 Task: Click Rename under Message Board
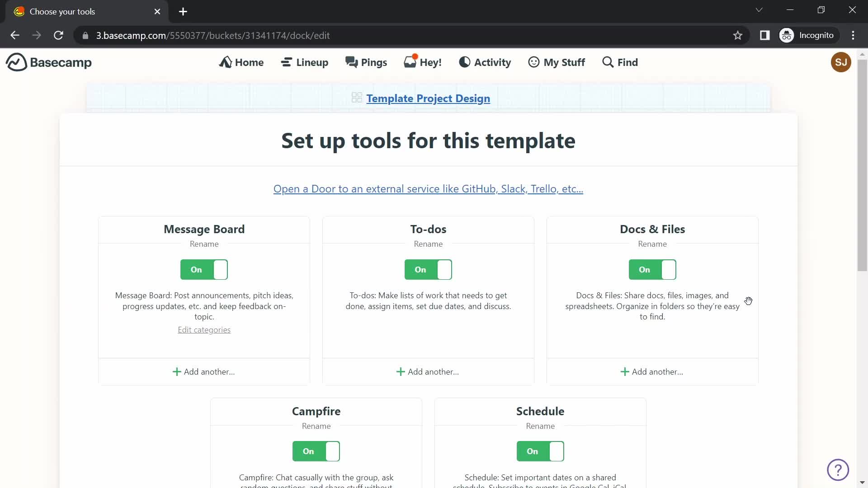tap(204, 244)
